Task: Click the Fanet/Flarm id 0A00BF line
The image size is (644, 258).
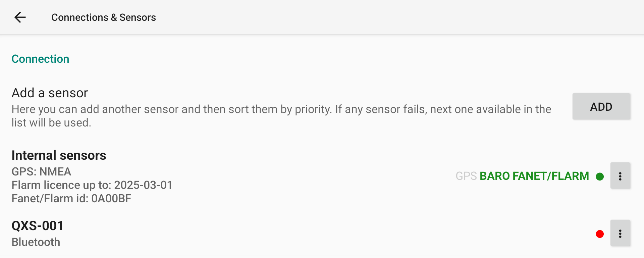Action: pyautogui.click(x=71, y=199)
